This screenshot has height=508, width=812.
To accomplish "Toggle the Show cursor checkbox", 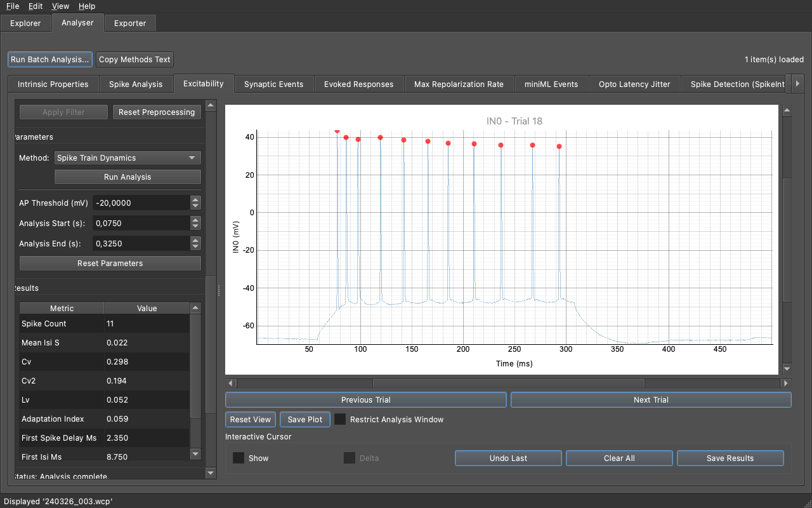I will coord(239,458).
